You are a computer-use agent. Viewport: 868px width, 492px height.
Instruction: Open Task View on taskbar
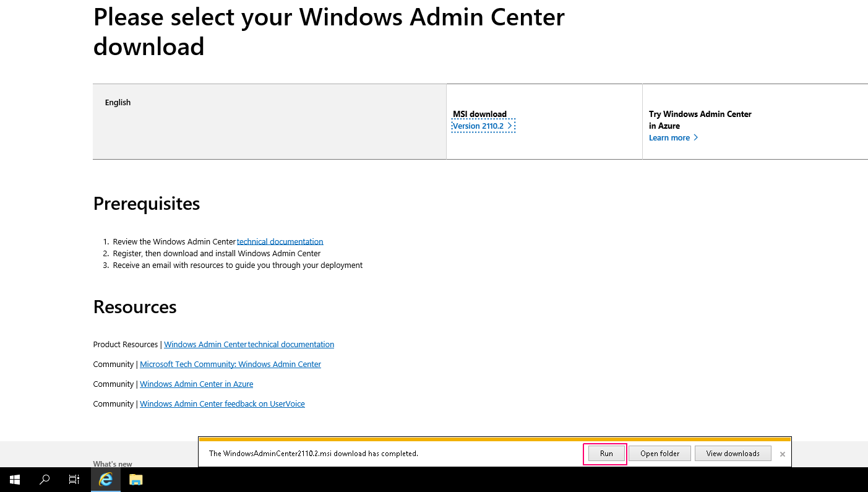[74, 480]
